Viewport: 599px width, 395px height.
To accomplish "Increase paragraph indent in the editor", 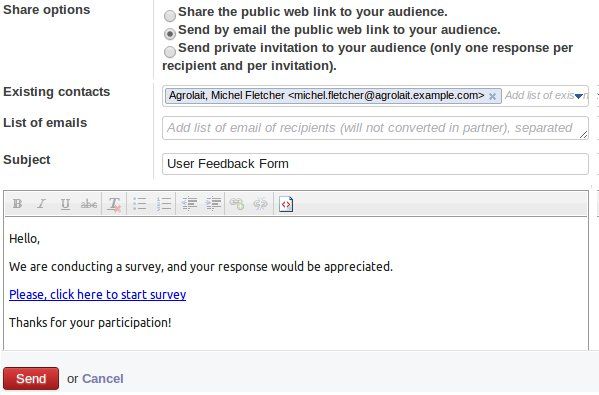I will 213,204.
